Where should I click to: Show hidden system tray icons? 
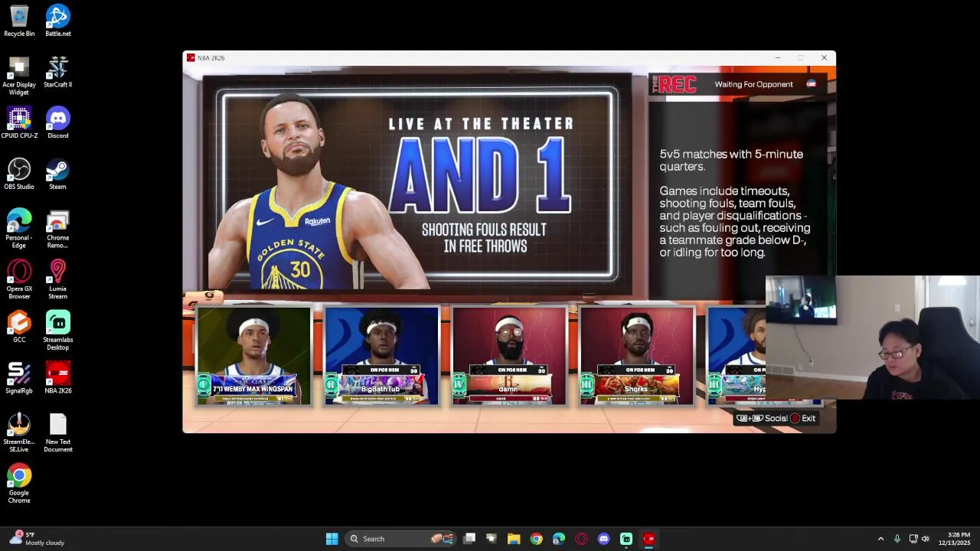click(880, 539)
